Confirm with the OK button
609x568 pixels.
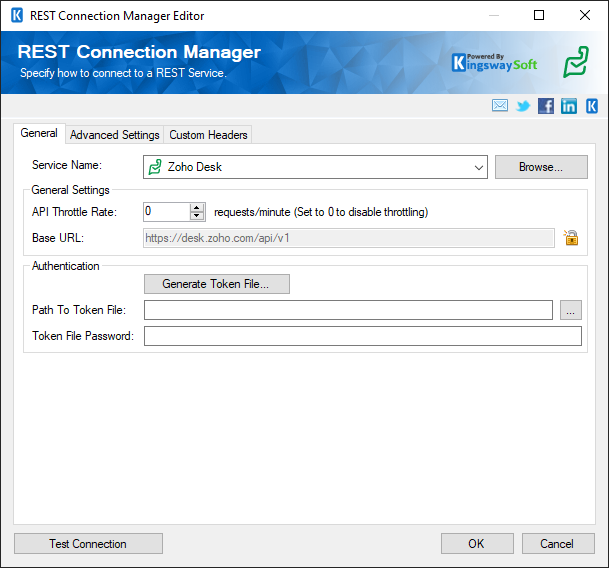(477, 544)
